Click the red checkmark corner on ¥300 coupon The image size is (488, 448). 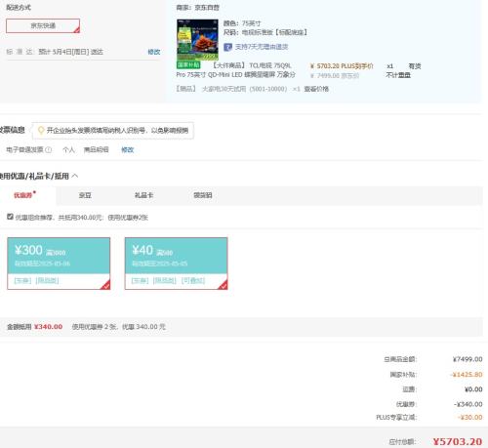click(x=106, y=285)
